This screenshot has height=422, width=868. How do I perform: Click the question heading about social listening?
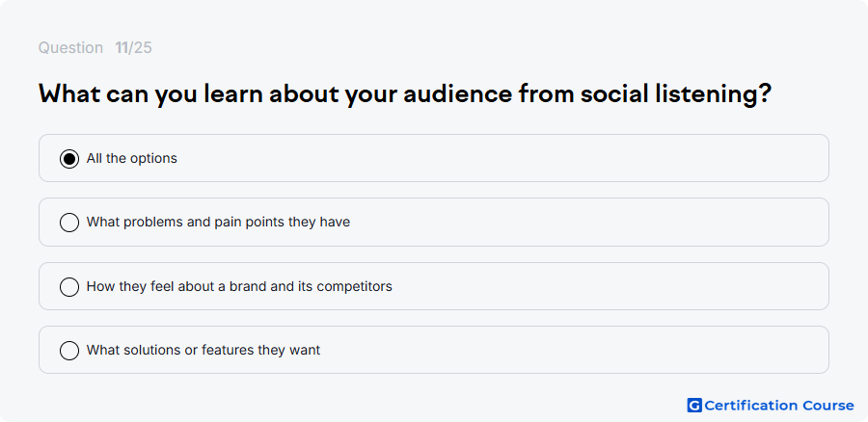405,94
